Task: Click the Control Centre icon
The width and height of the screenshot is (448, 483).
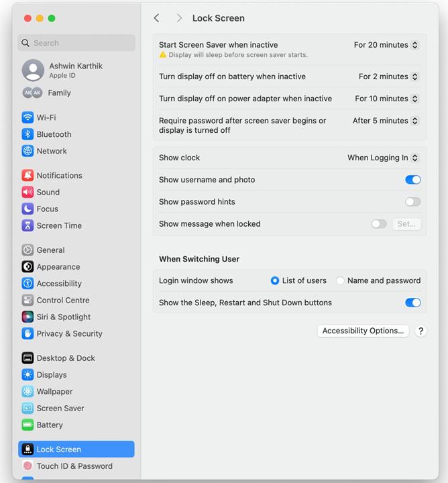Action: click(x=27, y=300)
